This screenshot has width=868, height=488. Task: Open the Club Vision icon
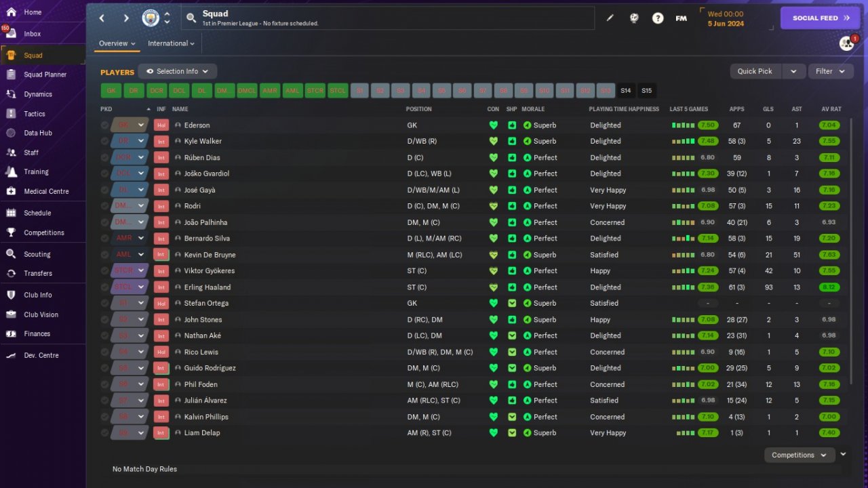pyautogui.click(x=11, y=314)
